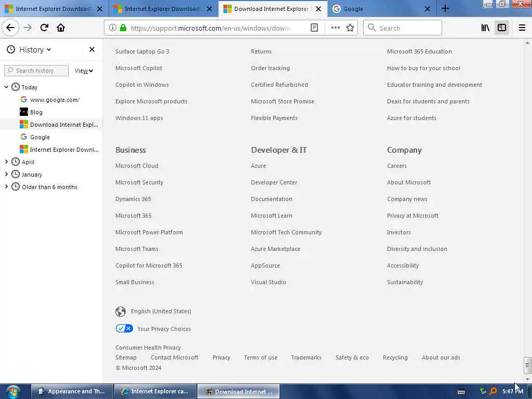
Task: Open the Microsoft Teams link
Action: (x=137, y=249)
